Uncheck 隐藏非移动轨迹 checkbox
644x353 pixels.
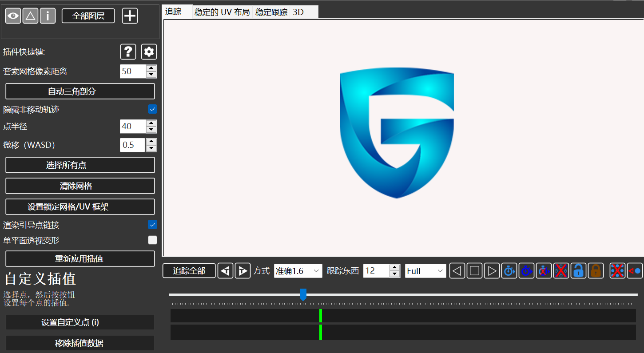click(x=152, y=109)
